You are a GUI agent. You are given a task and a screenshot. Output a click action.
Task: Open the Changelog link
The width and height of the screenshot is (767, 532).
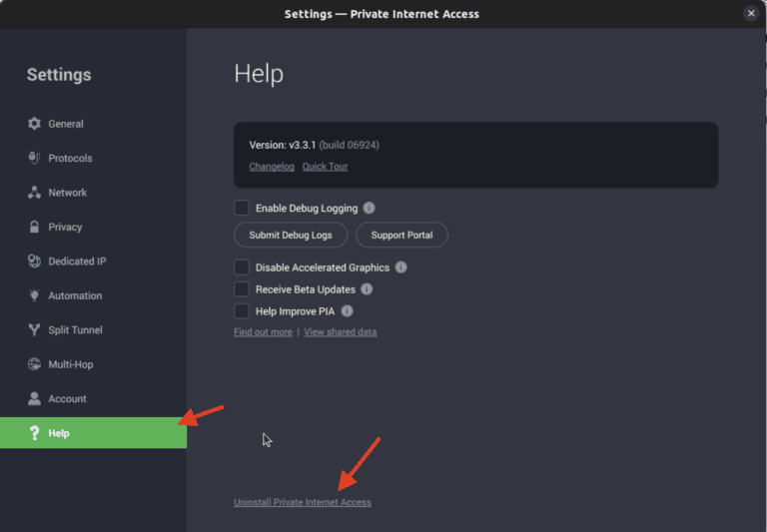[x=272, y=167]
